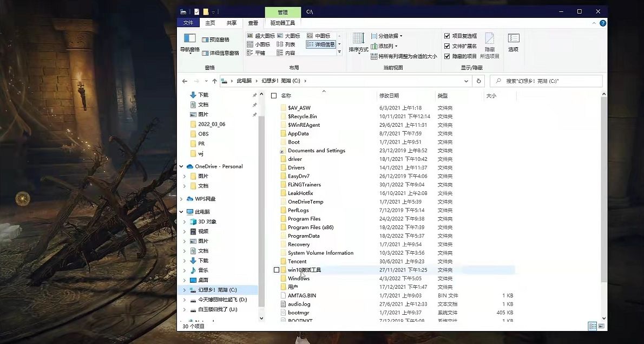
Task: Toggle the 文件扩展名 checkbox
Action: click(447, 46)
